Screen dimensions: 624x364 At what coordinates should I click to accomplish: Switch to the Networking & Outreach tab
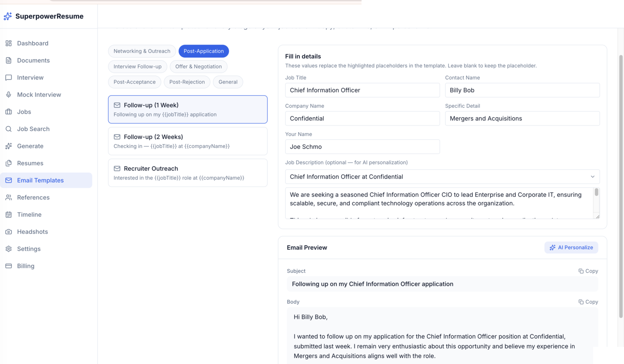tap(142, 51)
